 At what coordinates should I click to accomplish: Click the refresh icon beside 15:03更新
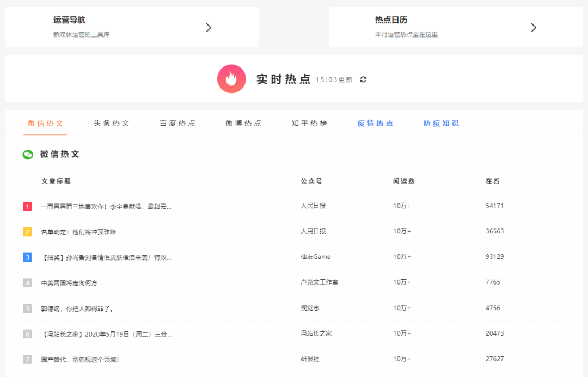click(x=363, y=79)
